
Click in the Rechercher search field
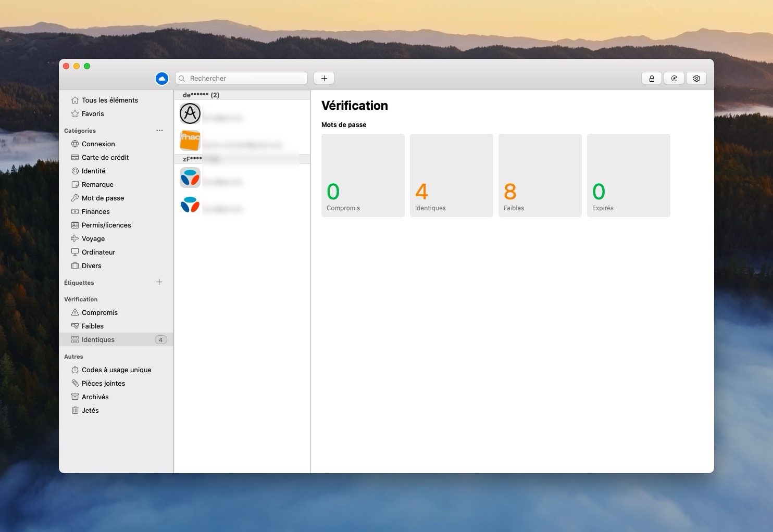246,79
